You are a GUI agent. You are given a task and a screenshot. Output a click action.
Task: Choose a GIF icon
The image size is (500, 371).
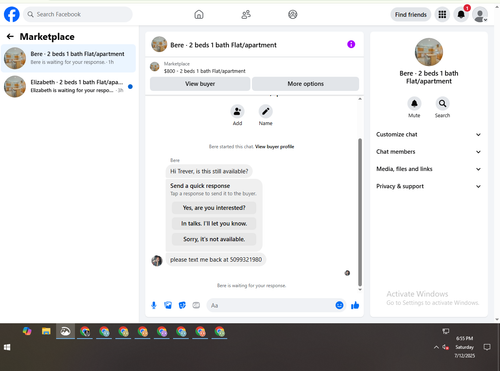click(196, 305)
